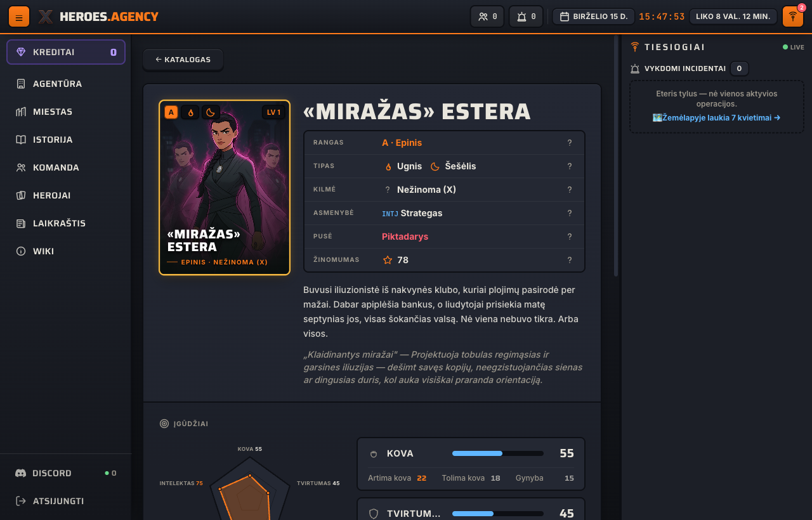Click the Artima kova 22 stat
Viewport: 812px width, 520px height.
point(397,478)
